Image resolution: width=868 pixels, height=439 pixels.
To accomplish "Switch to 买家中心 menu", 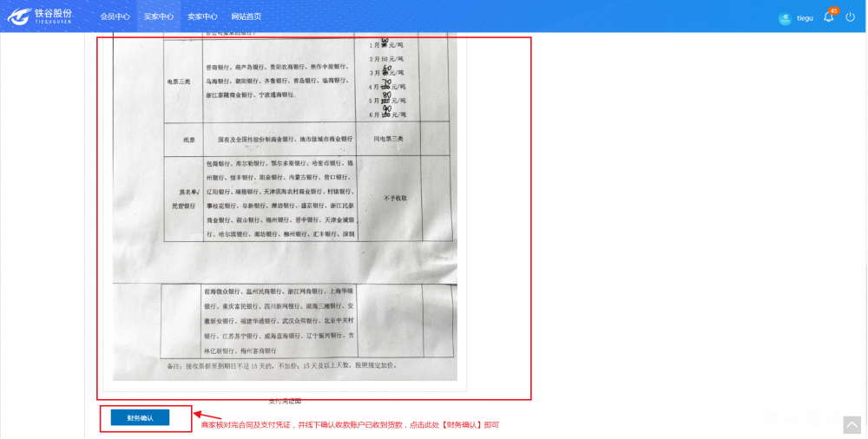I will pos(159,16).
